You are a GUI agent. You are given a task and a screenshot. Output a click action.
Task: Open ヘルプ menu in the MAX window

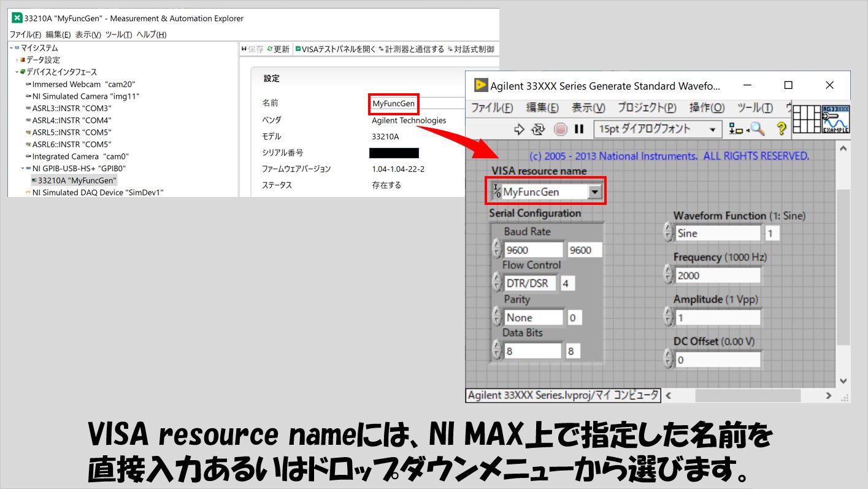[151, 35]
